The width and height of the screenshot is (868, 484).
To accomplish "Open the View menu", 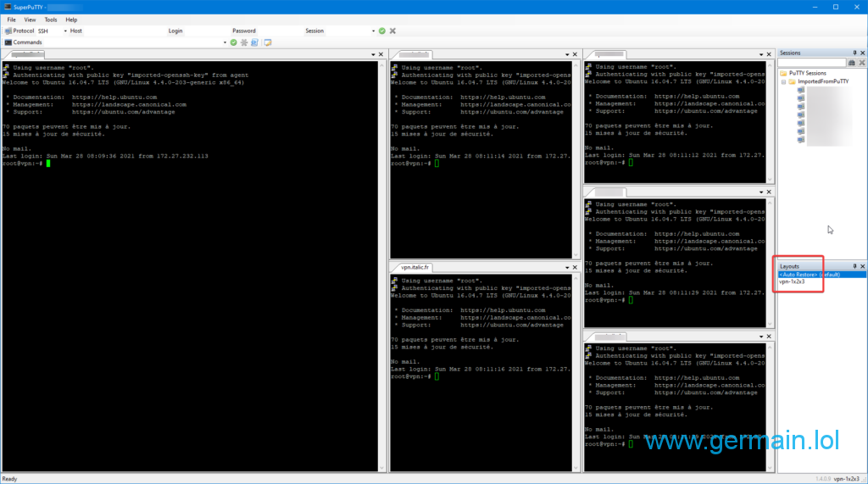I will tap(31, 19).
